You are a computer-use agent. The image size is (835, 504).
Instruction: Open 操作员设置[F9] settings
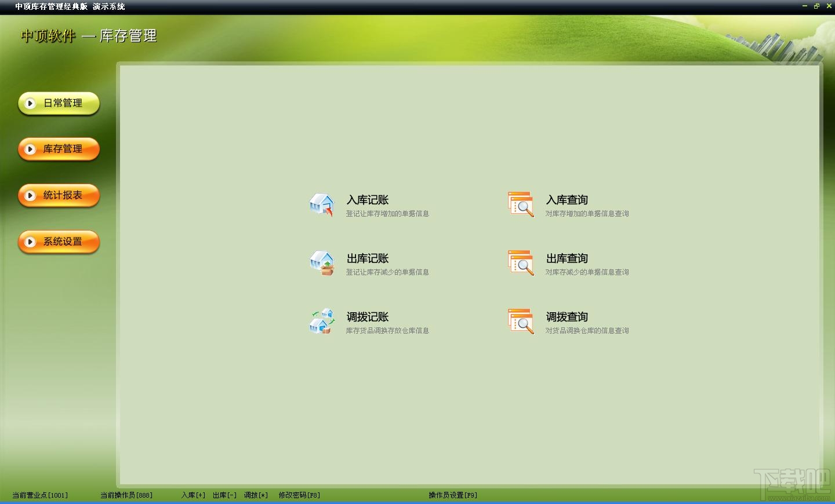tap(452, 495)
